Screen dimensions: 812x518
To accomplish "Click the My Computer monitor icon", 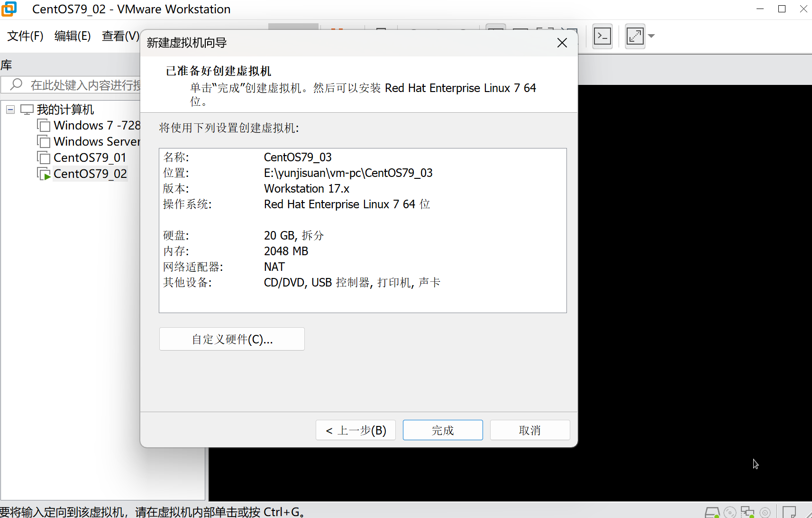I will click(27, 110).
